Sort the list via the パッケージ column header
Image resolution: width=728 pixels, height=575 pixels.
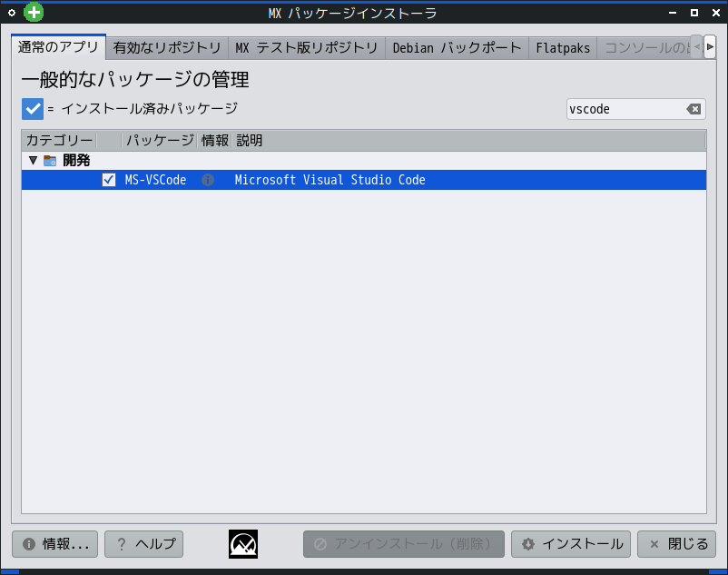157,140
